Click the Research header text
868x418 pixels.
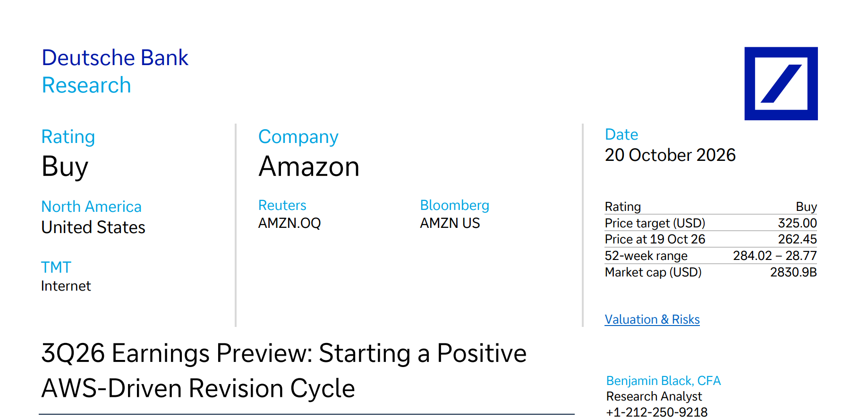tap(86, 85)
